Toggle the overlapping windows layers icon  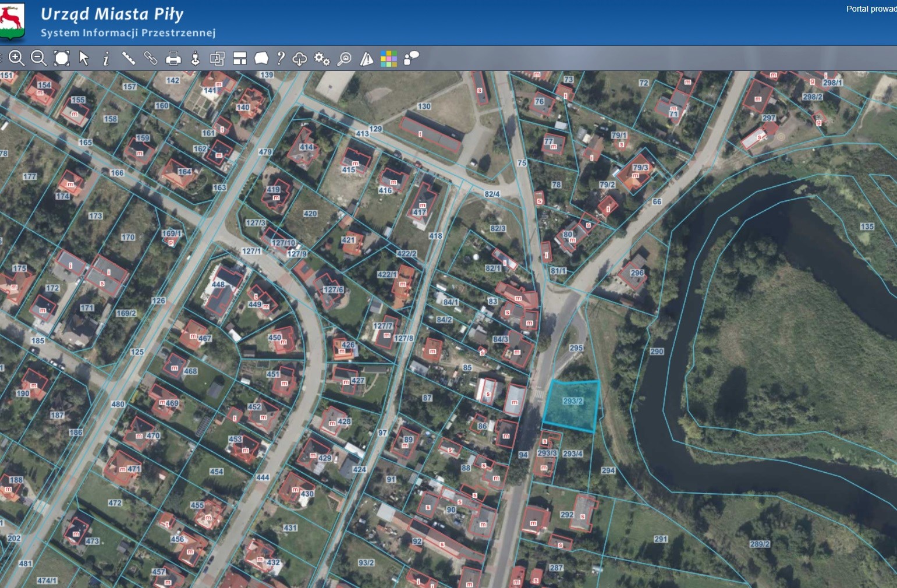coord(217,58)
